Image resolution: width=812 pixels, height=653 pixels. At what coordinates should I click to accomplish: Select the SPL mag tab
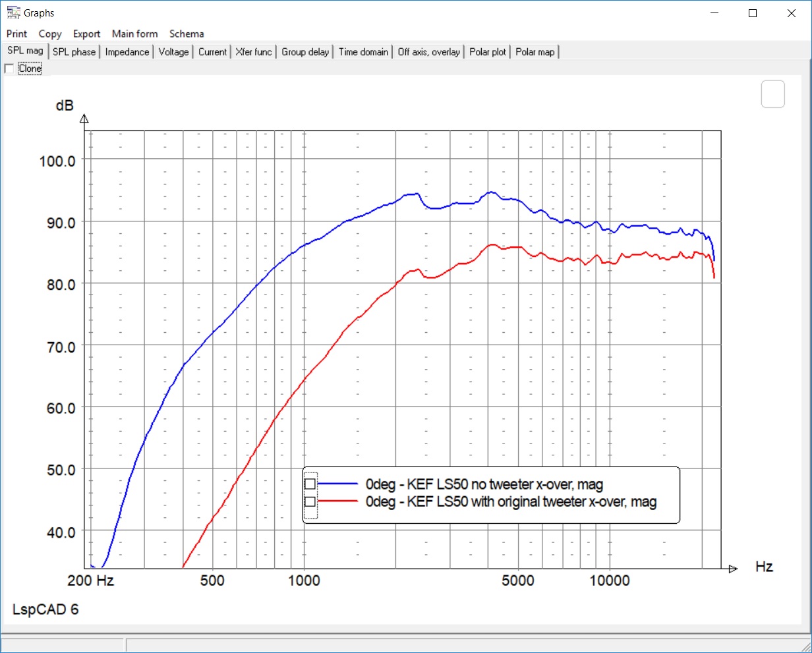(25, 51)
